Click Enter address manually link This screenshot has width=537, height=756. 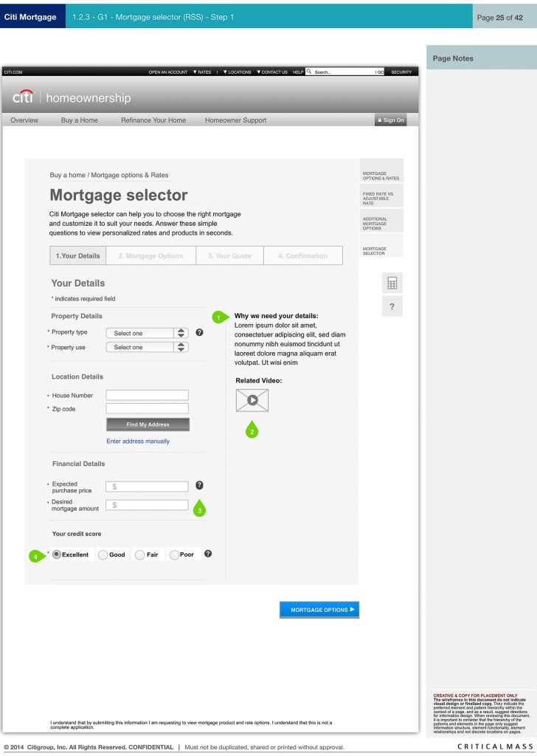[138, 441]
